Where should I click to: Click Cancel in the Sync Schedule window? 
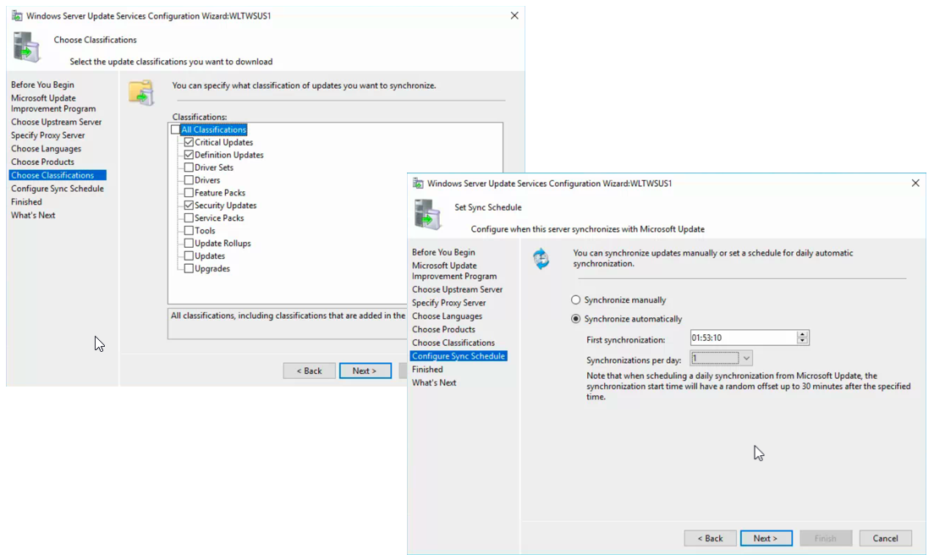pyautogui.click(x=885, y=538)
